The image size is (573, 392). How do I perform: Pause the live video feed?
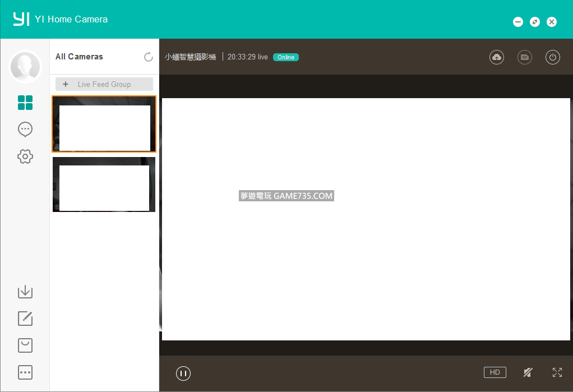click(x=183, y=373)
